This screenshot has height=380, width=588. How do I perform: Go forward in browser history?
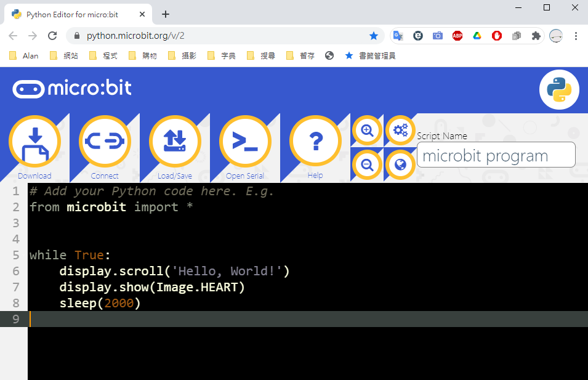coord(33,36)
